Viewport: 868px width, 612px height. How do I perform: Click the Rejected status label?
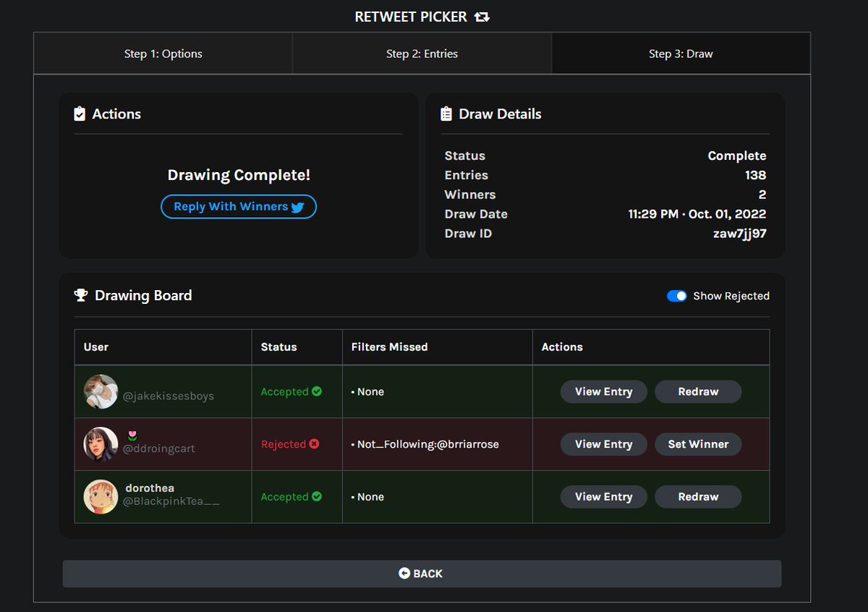(283, 444)
